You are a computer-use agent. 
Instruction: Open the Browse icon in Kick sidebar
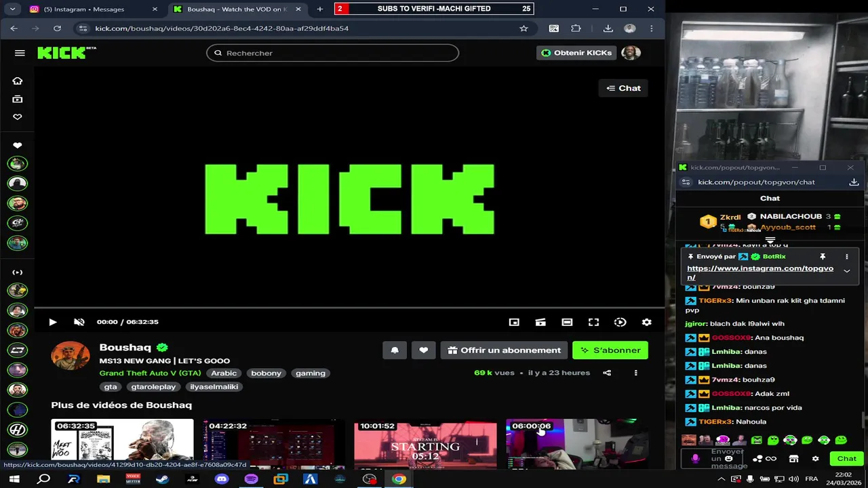18,99
